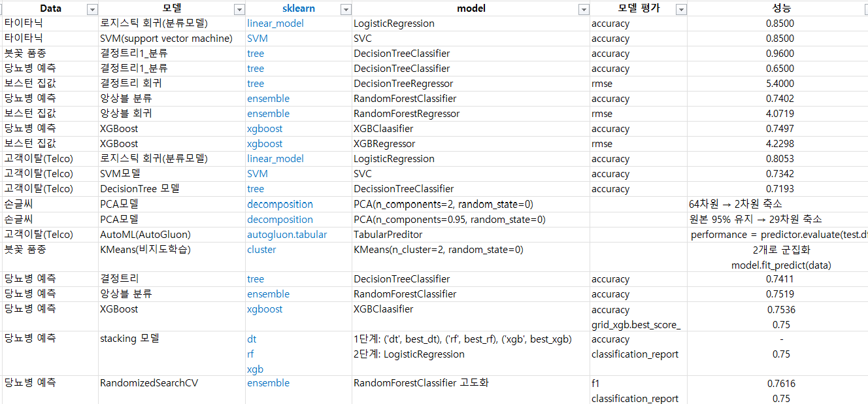Click the blue rf link
Screen dimensions: 868x404
(250, 354)
